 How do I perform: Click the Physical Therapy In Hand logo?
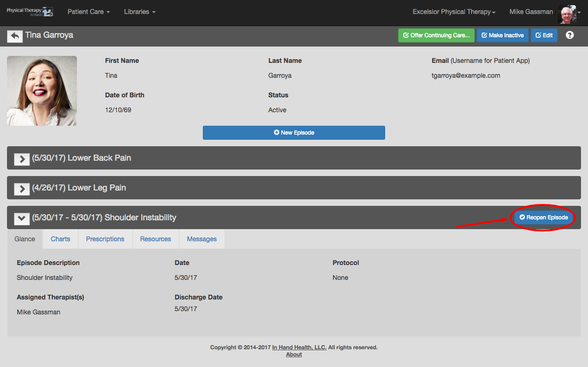tap(29, 12)
